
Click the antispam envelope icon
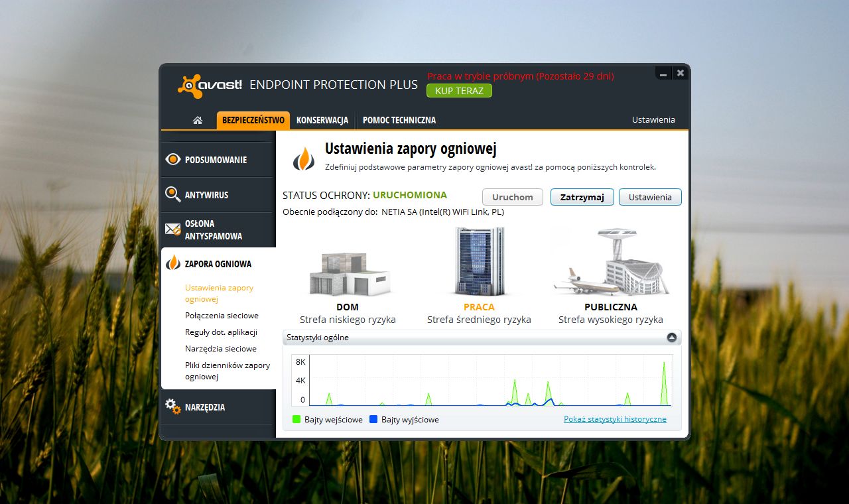173,229
